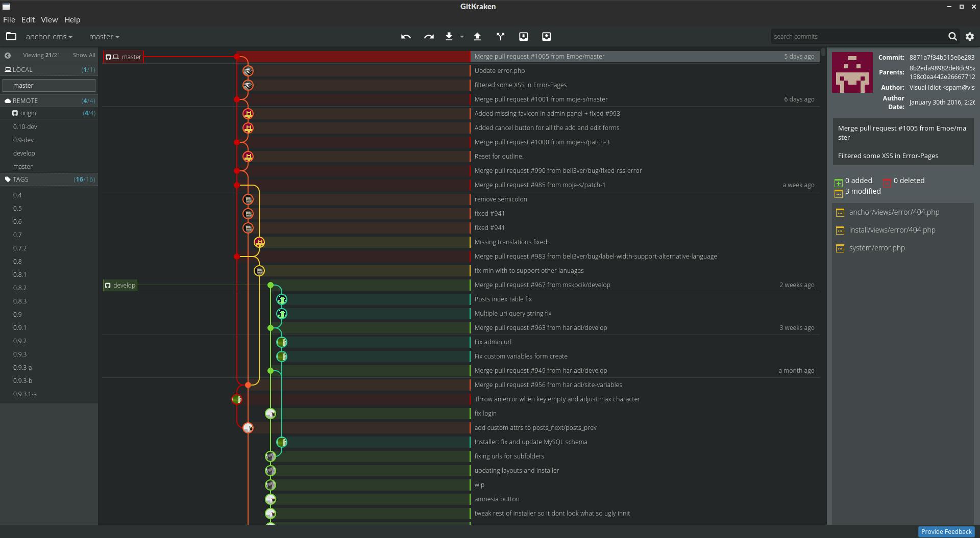Click the modified icon beside anchor/views/error/404.php

click(x=840, y=213)
